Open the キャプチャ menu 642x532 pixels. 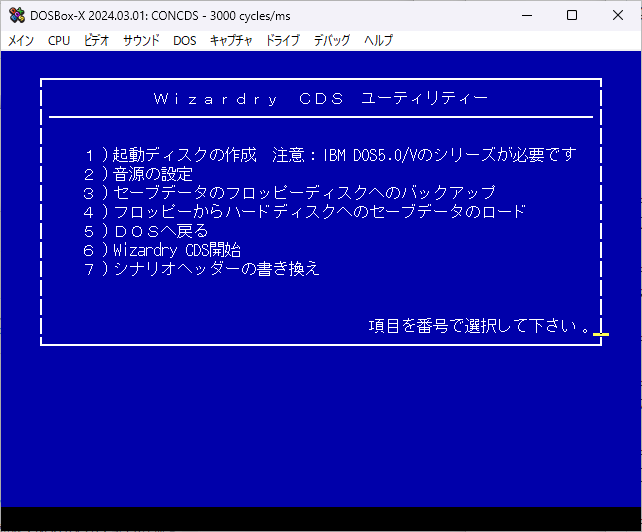[231, 40]
